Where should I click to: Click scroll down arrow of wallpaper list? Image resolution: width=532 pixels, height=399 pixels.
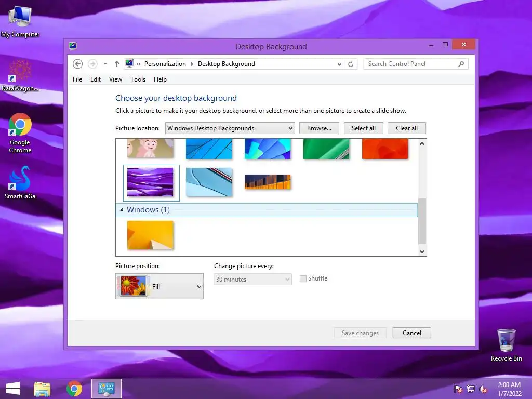pyautogui.click(x=422, y=252)
